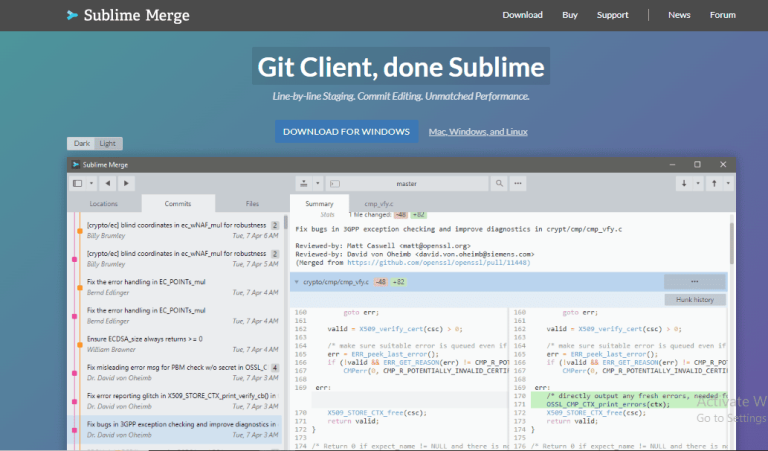Screen dimensions: 768x451
Task: Switch to the Commits tab
Action: pyautogui.click(x=178, y=203)
